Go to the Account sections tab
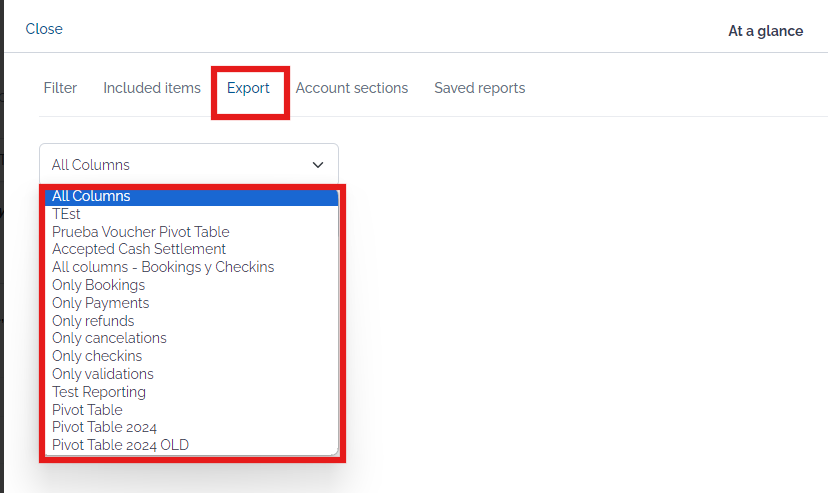 click(x=352, y=88)
